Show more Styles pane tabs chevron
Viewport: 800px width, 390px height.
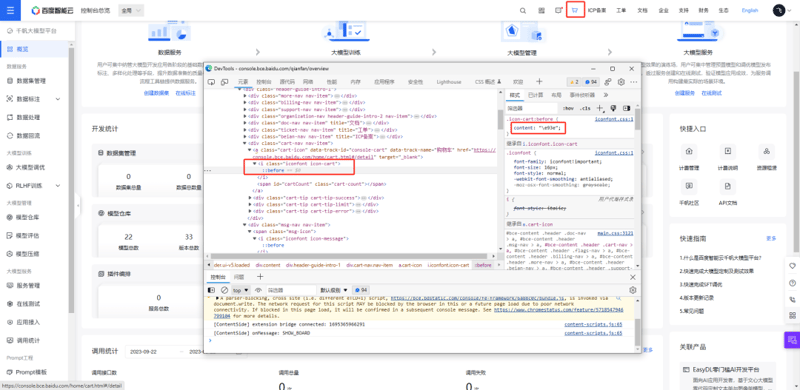tap(606, 95)
